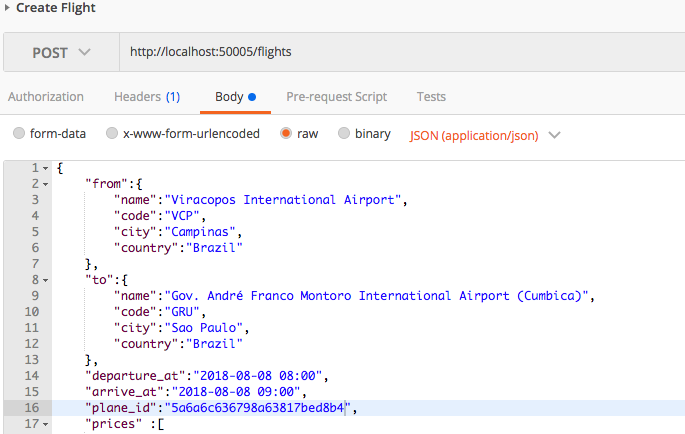The width and height of the screenshot is (685, 434).
Task: Collapse the root object fold arrow on line 1
Action: tap(45, 168)
